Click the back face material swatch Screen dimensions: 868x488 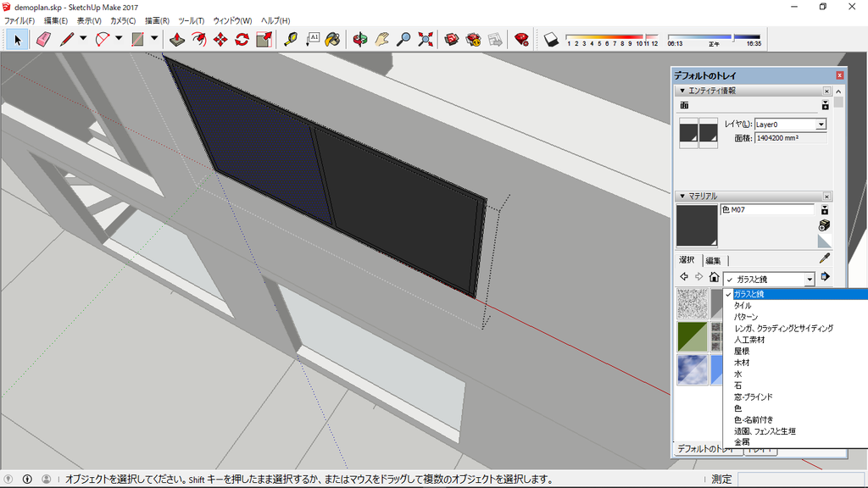click(708, 133)
